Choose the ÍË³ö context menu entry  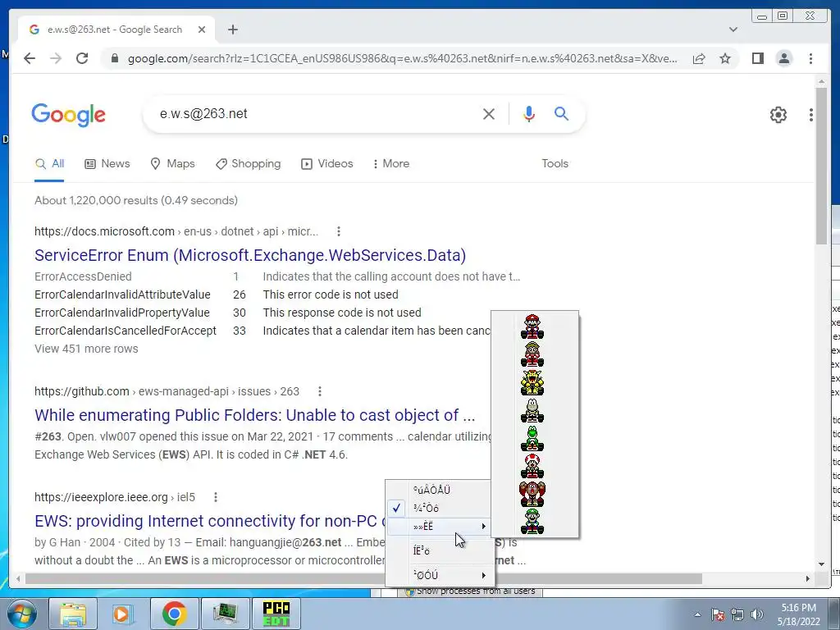click(x=440, y=550)
